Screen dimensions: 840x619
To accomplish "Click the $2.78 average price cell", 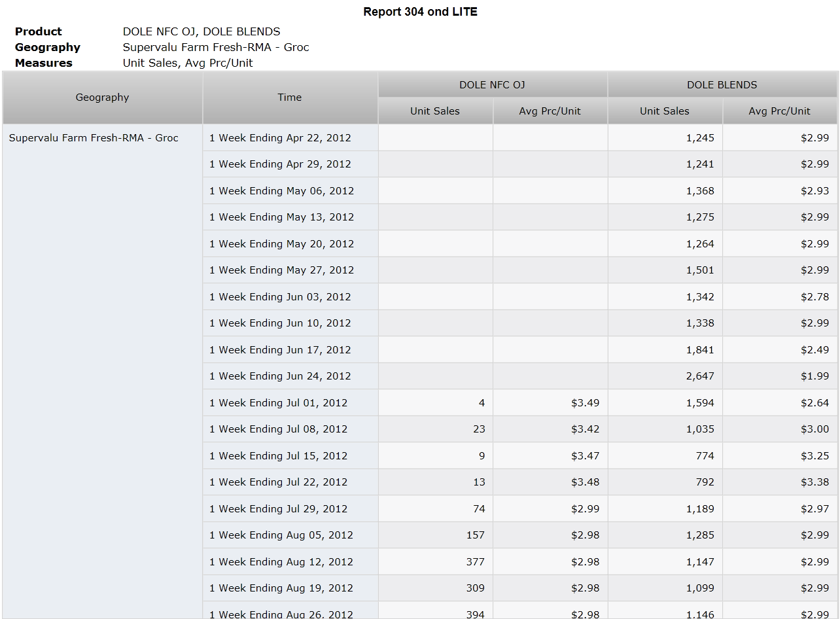I will pyautogui.click(x=780, y=297).
